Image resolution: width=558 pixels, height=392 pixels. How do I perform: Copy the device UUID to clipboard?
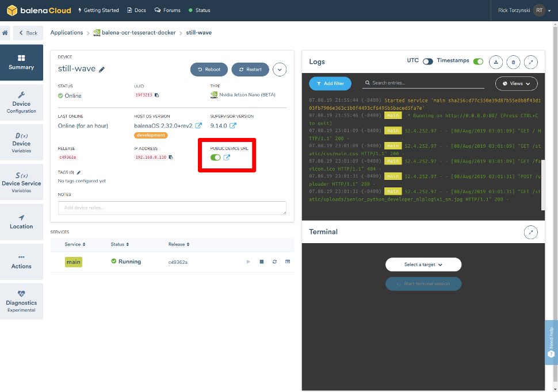(x=156, y=95)
